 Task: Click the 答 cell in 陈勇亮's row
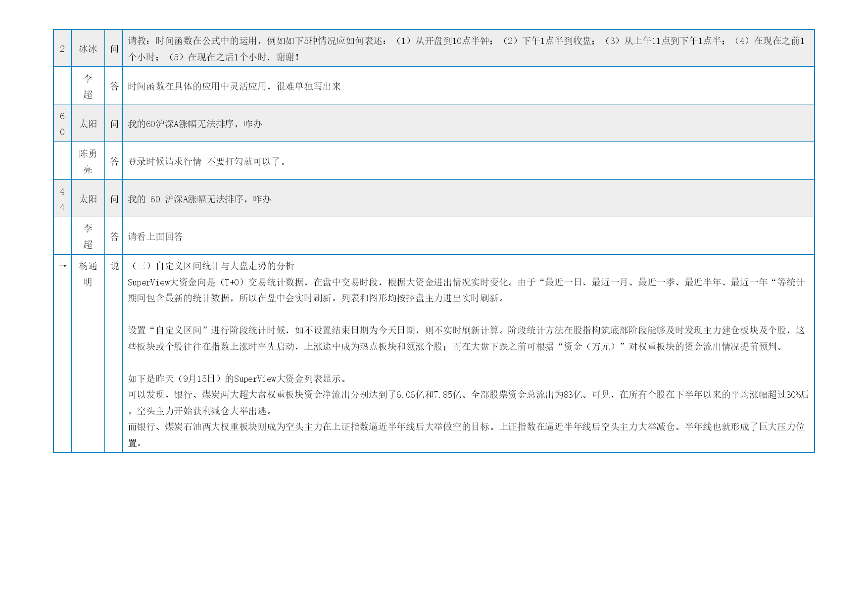114,161
